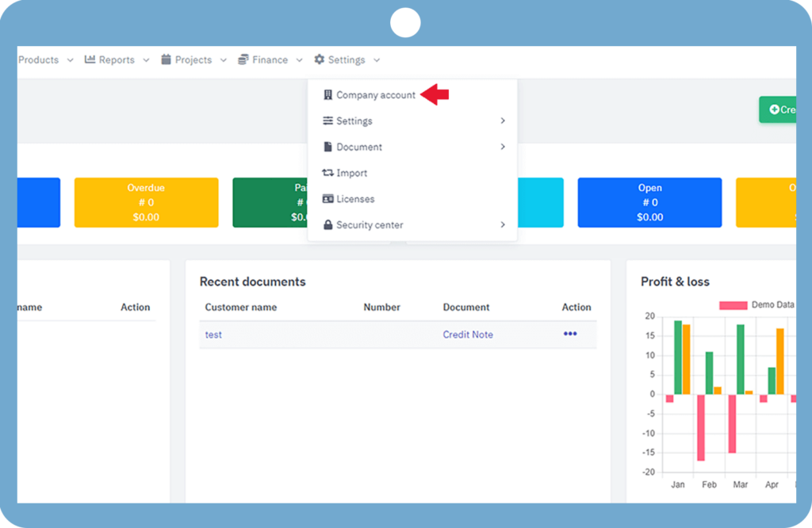Click the Settings sliders icon in dropdown
Image resolution: width=812 pixels, height=528 pixels.
[327, 121]
